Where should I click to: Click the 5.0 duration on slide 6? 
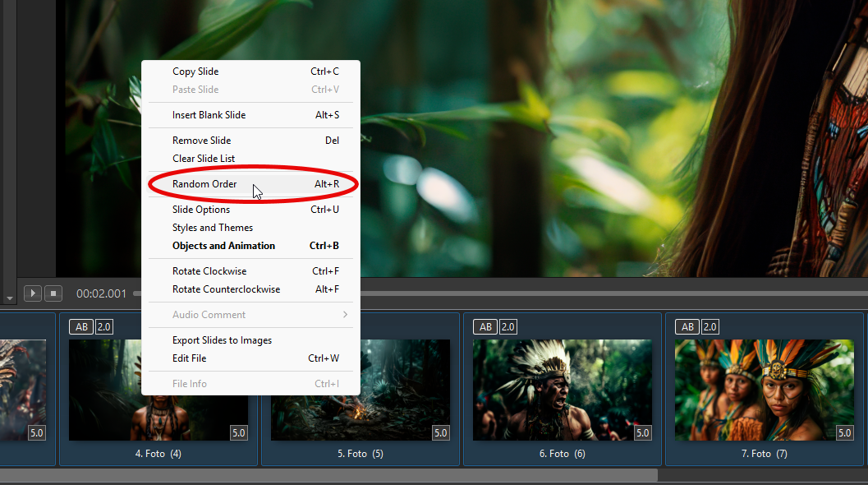tap(643, 433)
